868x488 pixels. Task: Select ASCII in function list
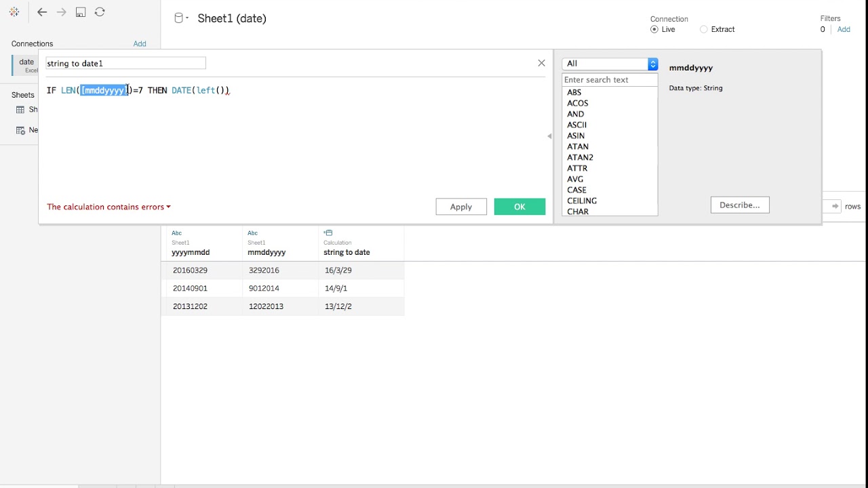(577, 125)
